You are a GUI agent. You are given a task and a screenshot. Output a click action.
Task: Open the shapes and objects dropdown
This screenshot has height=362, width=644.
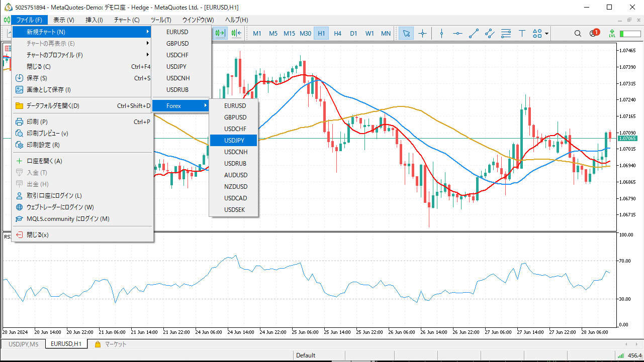[540, 33]
